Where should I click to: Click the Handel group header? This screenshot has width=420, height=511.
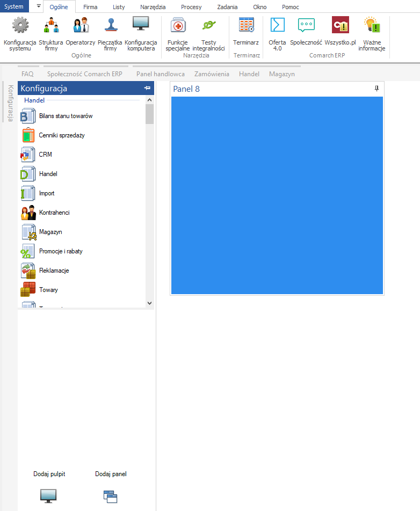(34, 100)
